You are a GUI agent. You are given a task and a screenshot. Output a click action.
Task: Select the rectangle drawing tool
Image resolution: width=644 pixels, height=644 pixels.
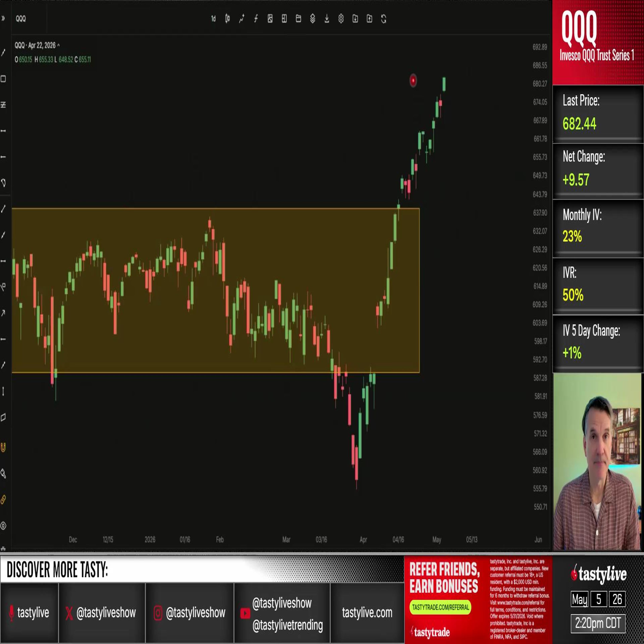click(x=3, y=79)
